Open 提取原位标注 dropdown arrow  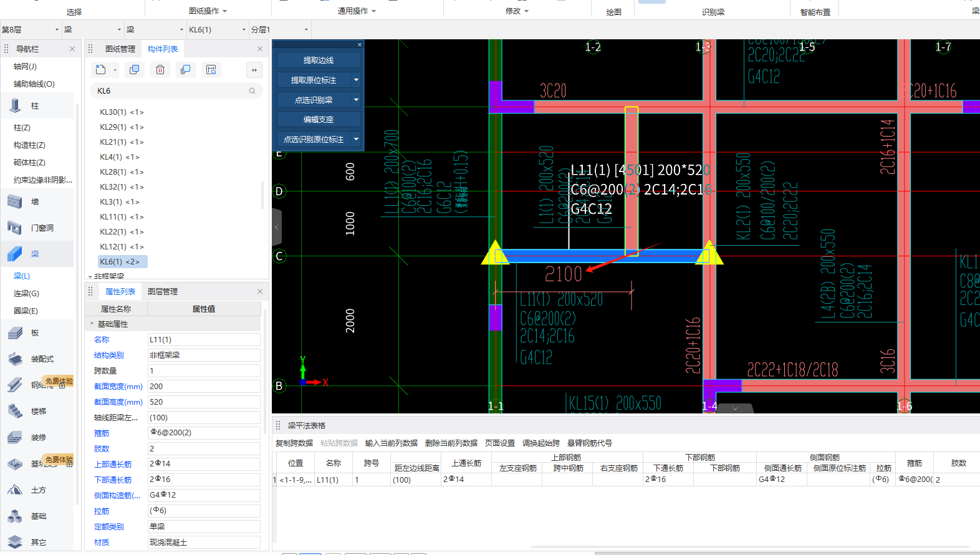tap(356, 80)
